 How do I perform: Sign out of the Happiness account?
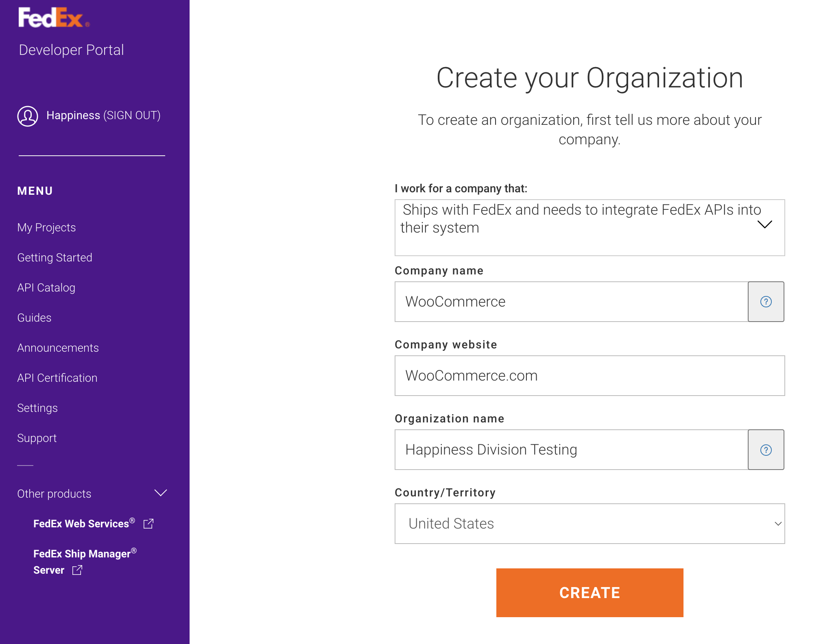(x=133, y=115)
